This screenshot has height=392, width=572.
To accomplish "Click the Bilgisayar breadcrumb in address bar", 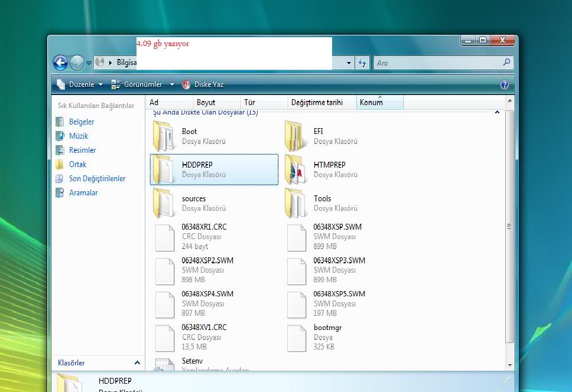I will pos(126,63).
